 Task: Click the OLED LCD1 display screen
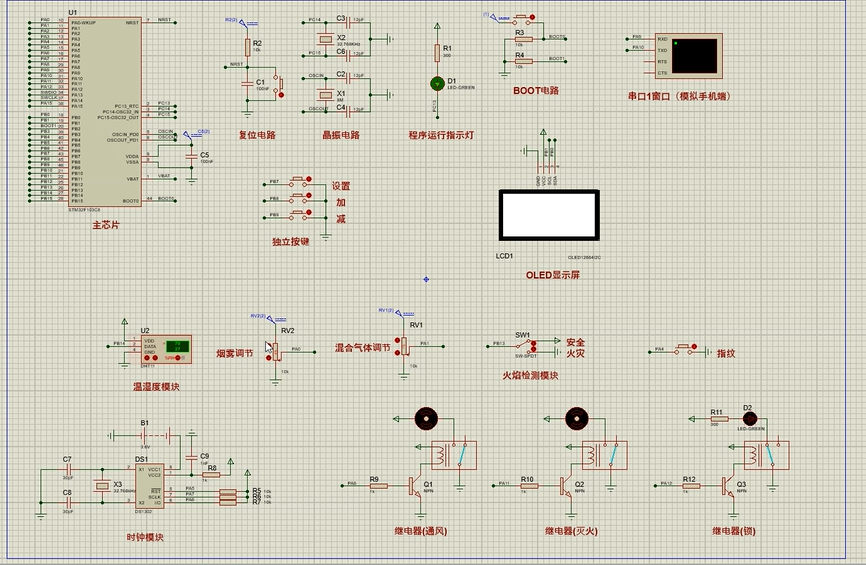coord(549,215)
